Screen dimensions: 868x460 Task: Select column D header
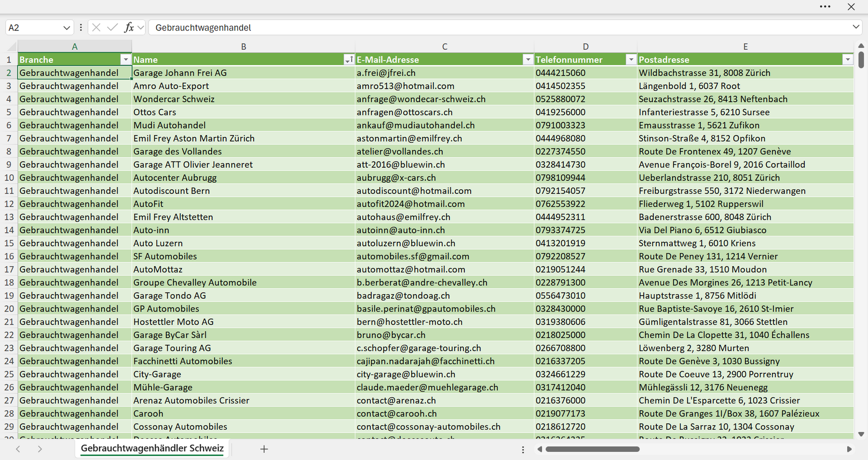pyautogui.click(x=585, y=47)
